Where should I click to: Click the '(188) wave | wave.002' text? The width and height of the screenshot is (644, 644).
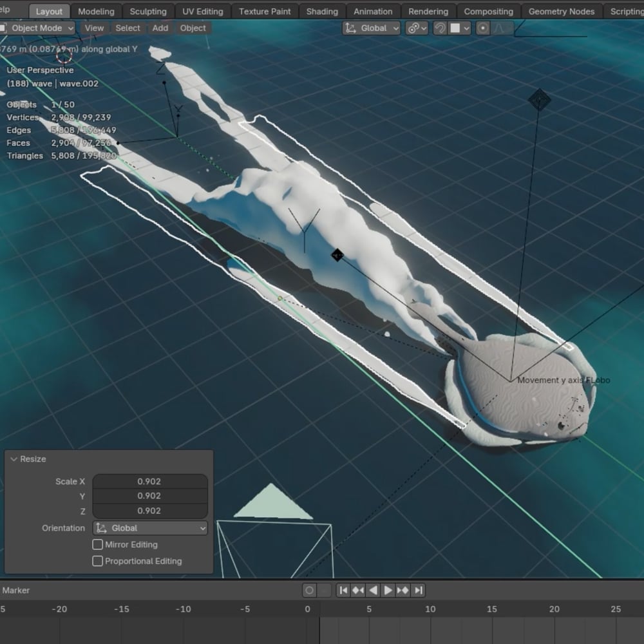(53, 84)
